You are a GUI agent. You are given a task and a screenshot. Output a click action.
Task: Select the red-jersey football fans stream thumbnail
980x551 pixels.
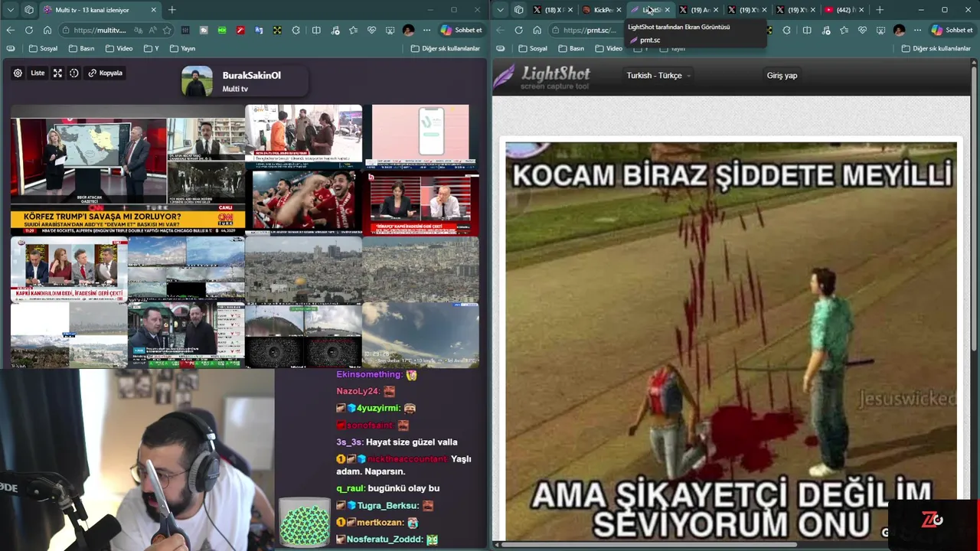point(304,202)
